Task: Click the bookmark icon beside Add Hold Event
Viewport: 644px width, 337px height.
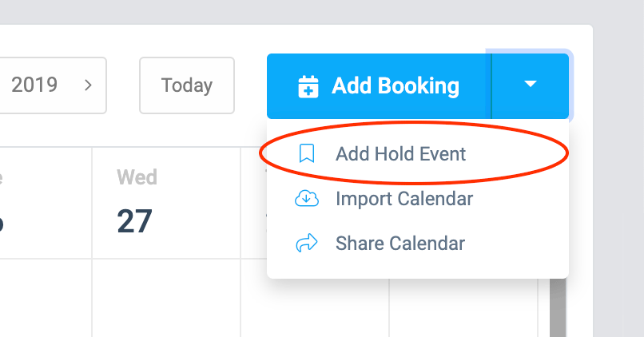Action: pos(307,153)
